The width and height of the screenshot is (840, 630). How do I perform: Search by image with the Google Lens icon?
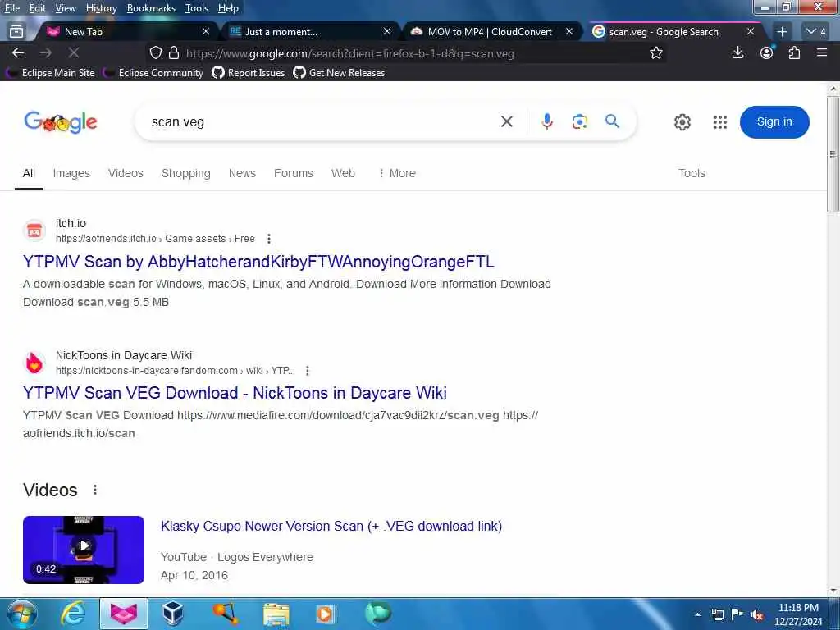580,121
